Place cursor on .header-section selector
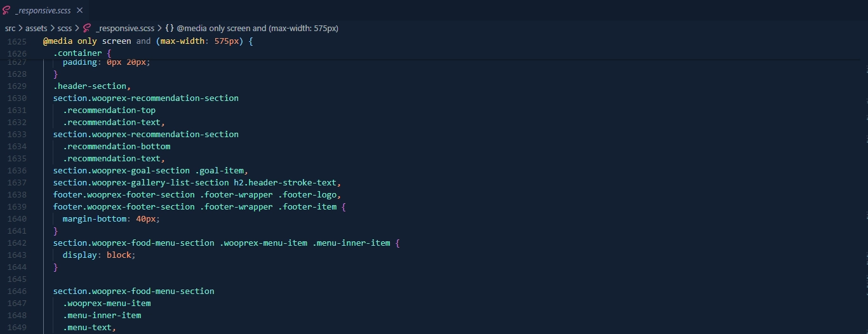Viewport: 868px width, 334px height. point(91,86)
